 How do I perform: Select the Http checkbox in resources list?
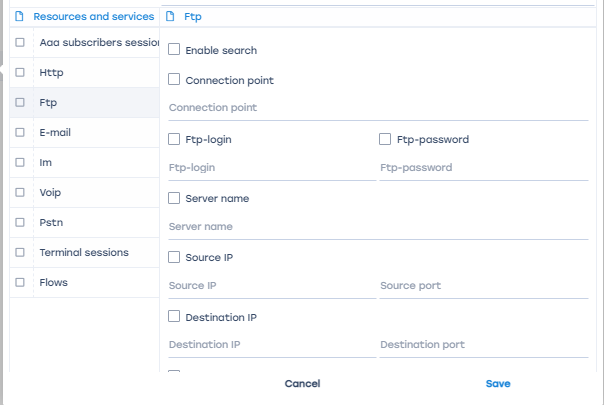(20, 73)
